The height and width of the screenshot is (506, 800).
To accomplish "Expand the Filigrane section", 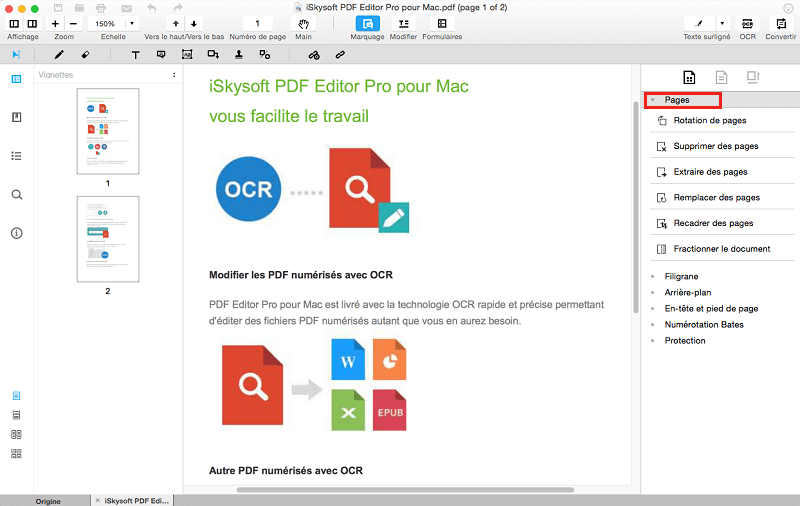I will pyautogui.click(x=653, y=276).
